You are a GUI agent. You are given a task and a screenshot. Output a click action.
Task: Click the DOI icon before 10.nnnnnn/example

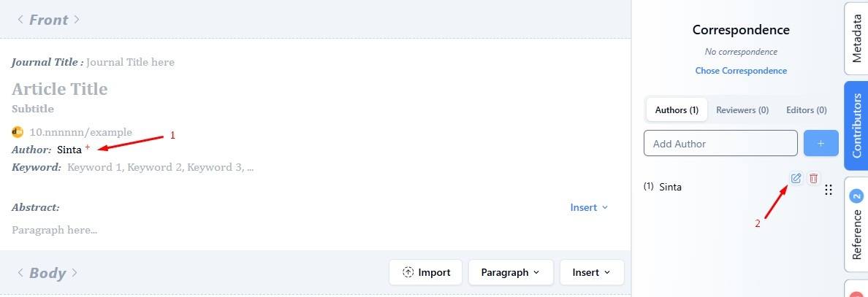coord(18,132)
